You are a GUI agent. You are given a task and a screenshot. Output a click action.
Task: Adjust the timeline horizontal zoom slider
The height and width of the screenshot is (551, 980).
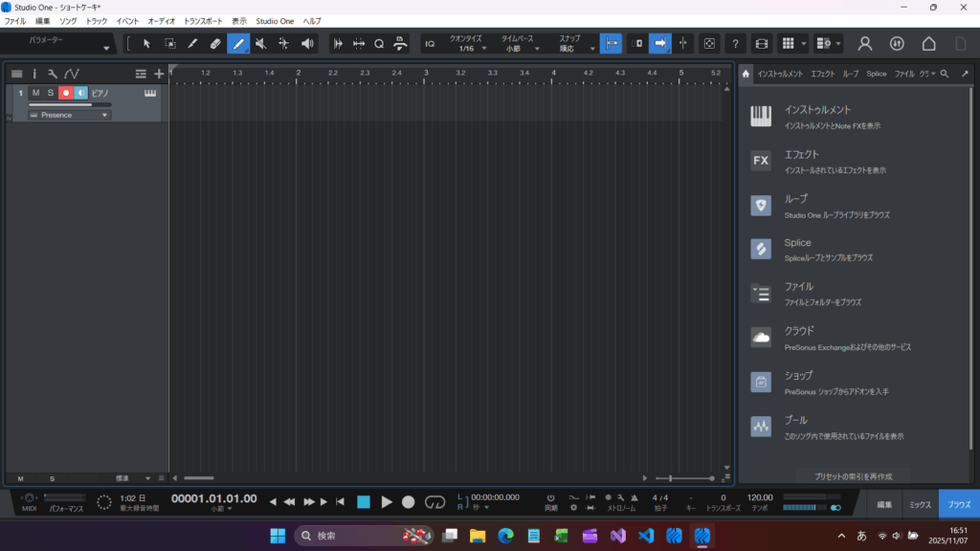[684, 477]
